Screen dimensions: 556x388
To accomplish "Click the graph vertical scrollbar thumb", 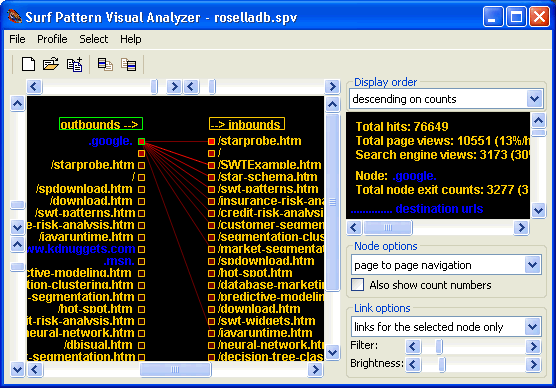I will pyautogui.click(x=332, y=202).
